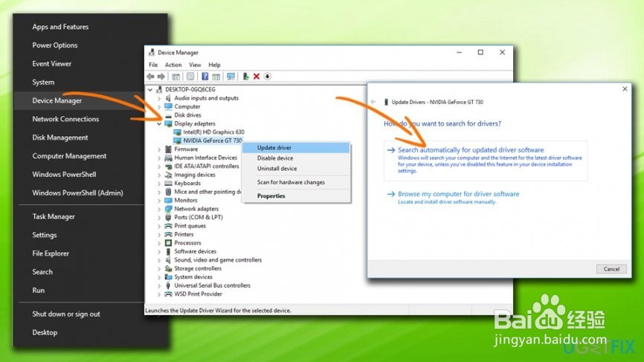Open Disk Management from Win+X menu

coord(60,138)
